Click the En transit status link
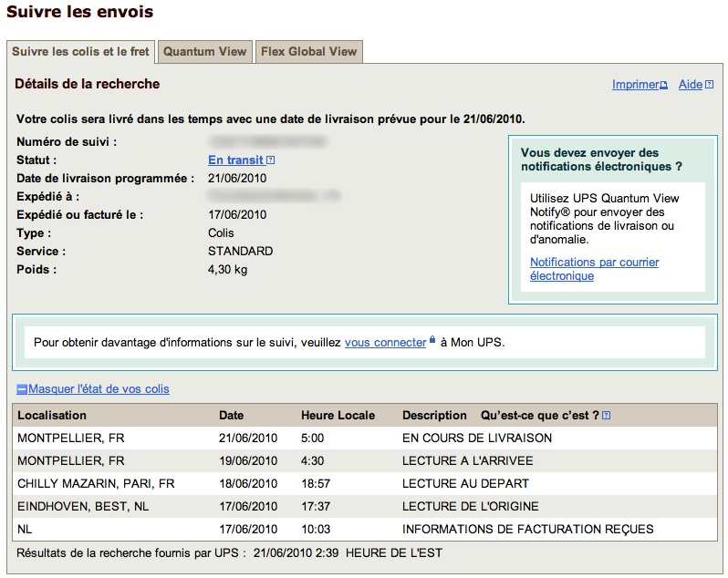 (235, 160)
